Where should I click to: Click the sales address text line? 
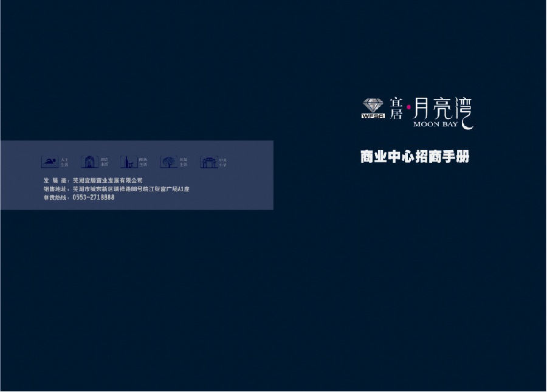(x=115, y=189)
